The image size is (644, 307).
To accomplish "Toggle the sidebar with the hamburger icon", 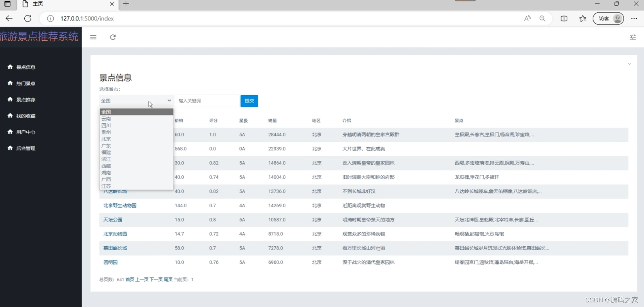I will point(93,37).
